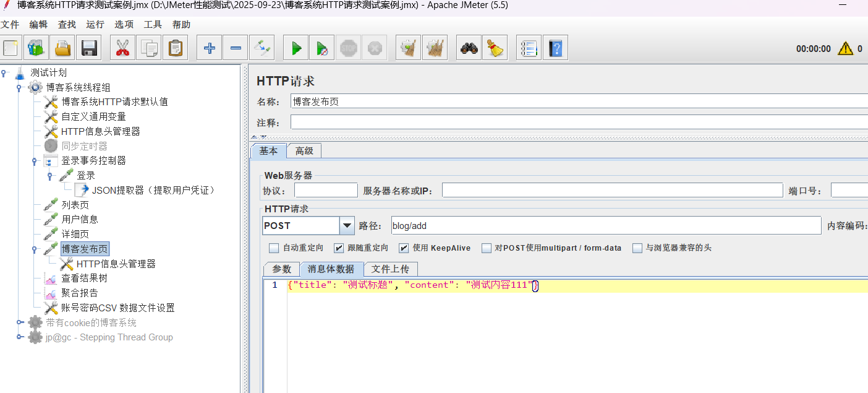Screen dimensions: 868x393
Task: Collapse the 博客系统线程组 node toggle
Action: (x=19, y=88)
